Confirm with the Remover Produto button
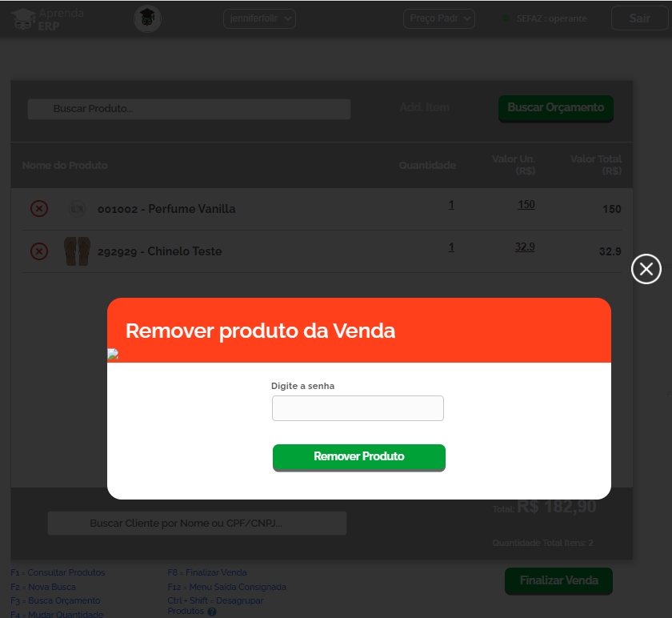Viewport: 672px width, 618px height. 359,457
